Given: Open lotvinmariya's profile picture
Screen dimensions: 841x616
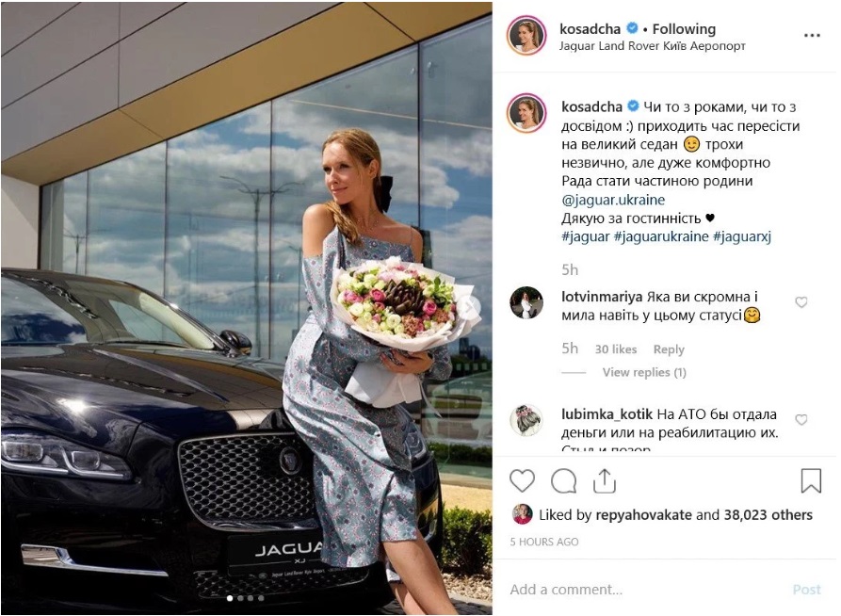Looking at the screenshot, I should [x=526, y=303].
